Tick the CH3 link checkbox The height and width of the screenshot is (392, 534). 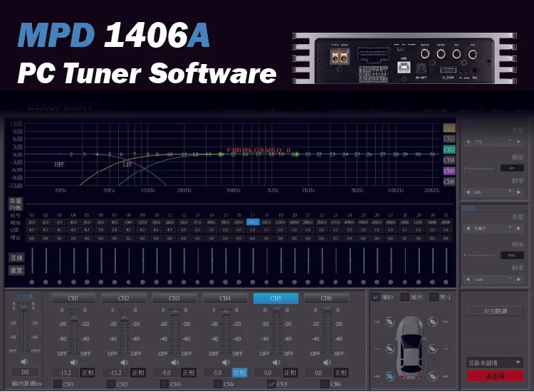[x=164, y=384]
